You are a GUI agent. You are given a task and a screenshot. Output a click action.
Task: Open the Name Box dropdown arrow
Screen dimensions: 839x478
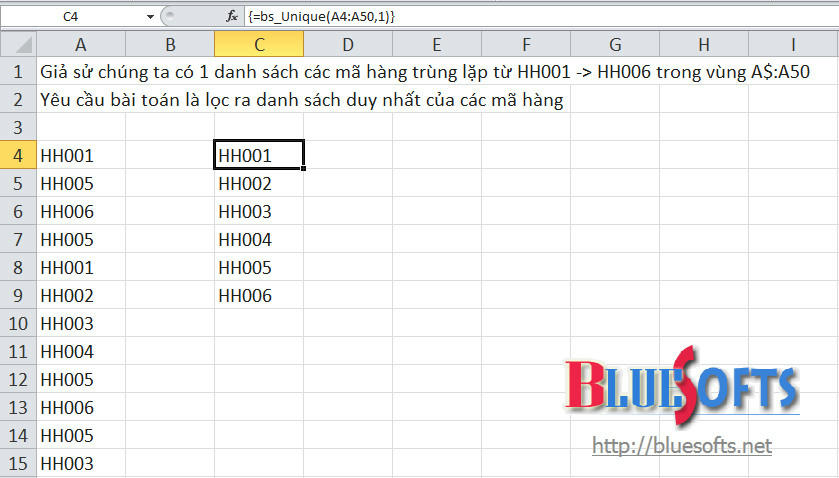click(150, 16)
